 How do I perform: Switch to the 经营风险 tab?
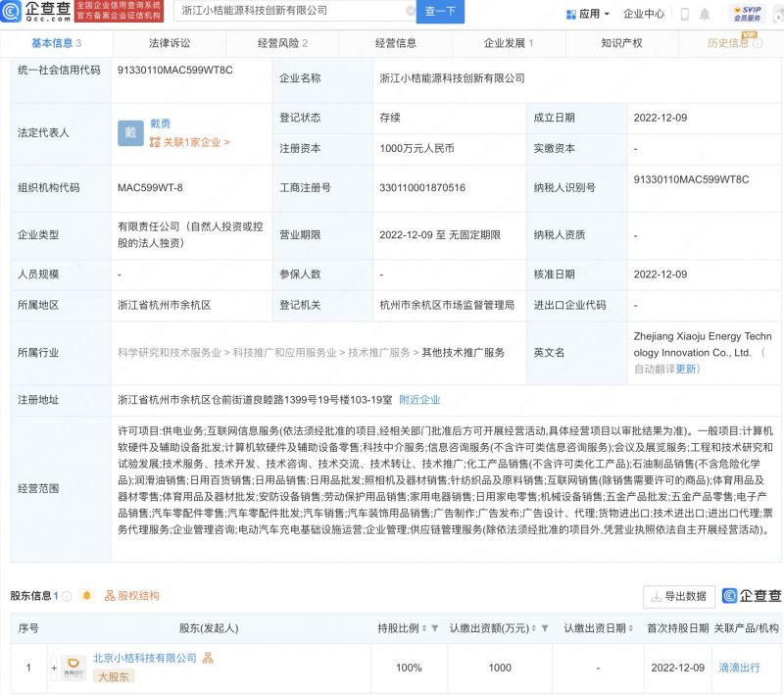point(282,43)
